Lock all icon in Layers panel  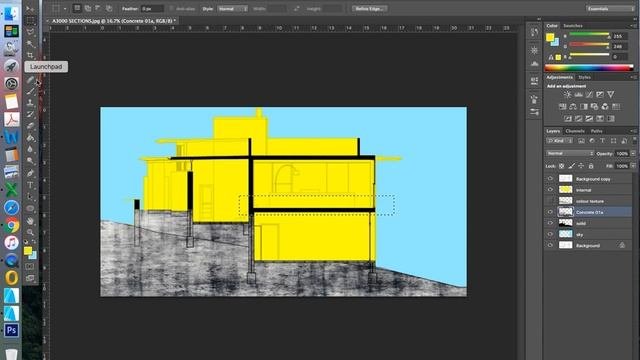(591, 166)
